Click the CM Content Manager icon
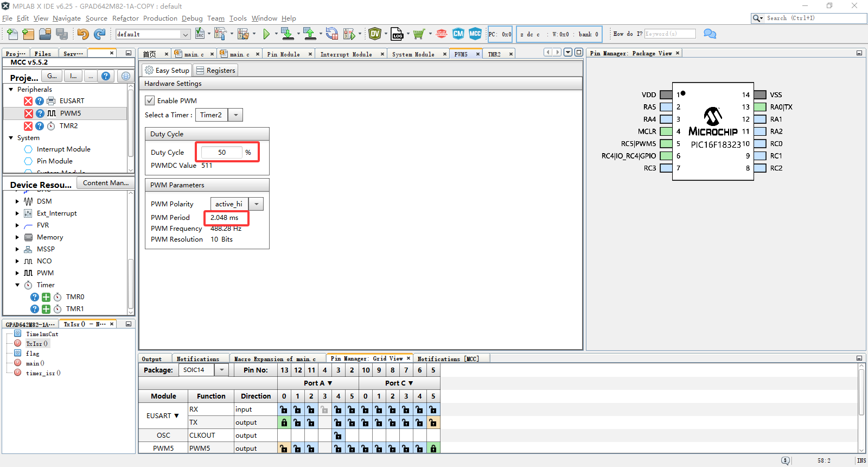 coord(458,34)
